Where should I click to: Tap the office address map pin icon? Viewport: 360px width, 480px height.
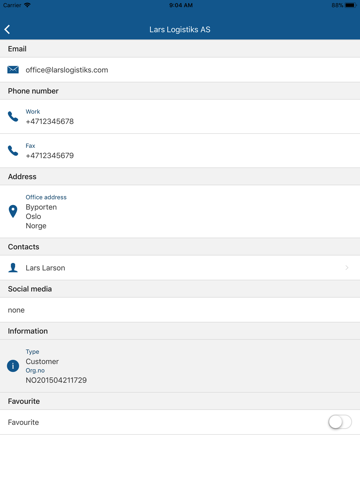pos(13,211)
